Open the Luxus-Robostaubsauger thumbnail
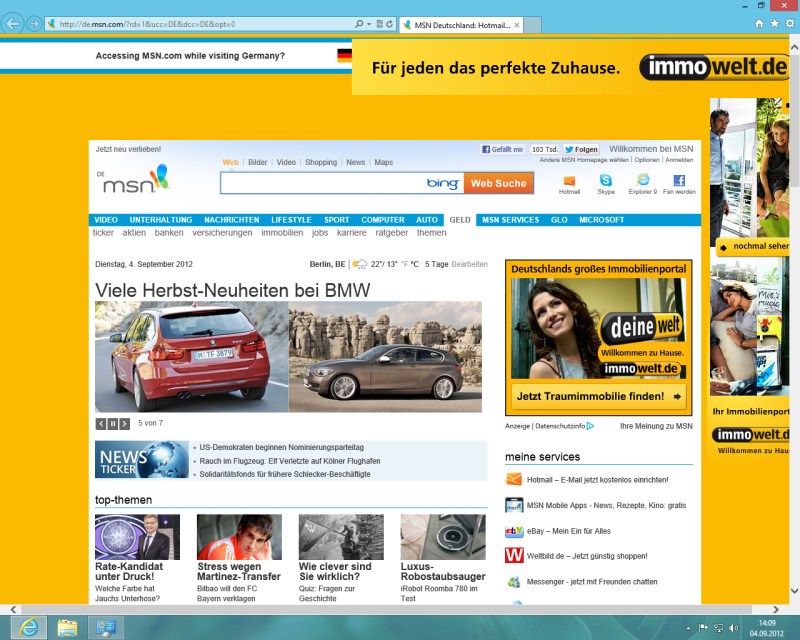 click(443, 537)
